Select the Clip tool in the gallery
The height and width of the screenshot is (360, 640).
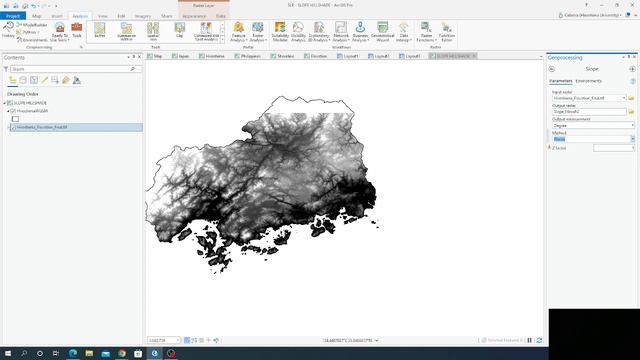(180, 31)
